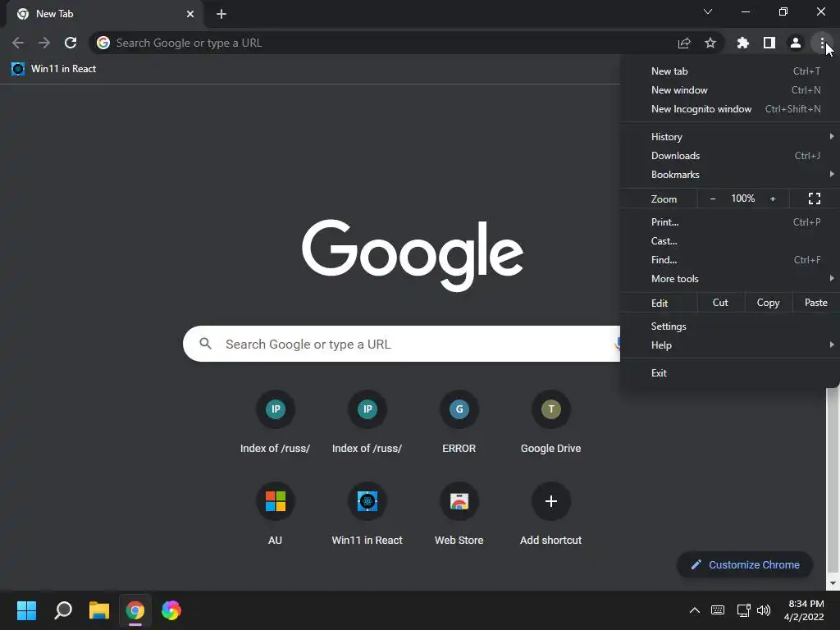The width and height of the screenshot is (840, 630).
Task: Open a New Incognito window
Action: [x=729, y=109]
